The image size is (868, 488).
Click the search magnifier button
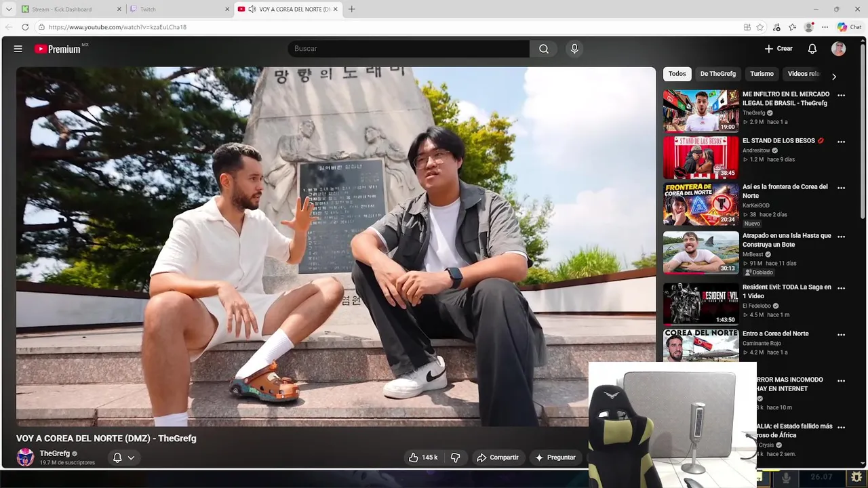click(x=544, y=49)
